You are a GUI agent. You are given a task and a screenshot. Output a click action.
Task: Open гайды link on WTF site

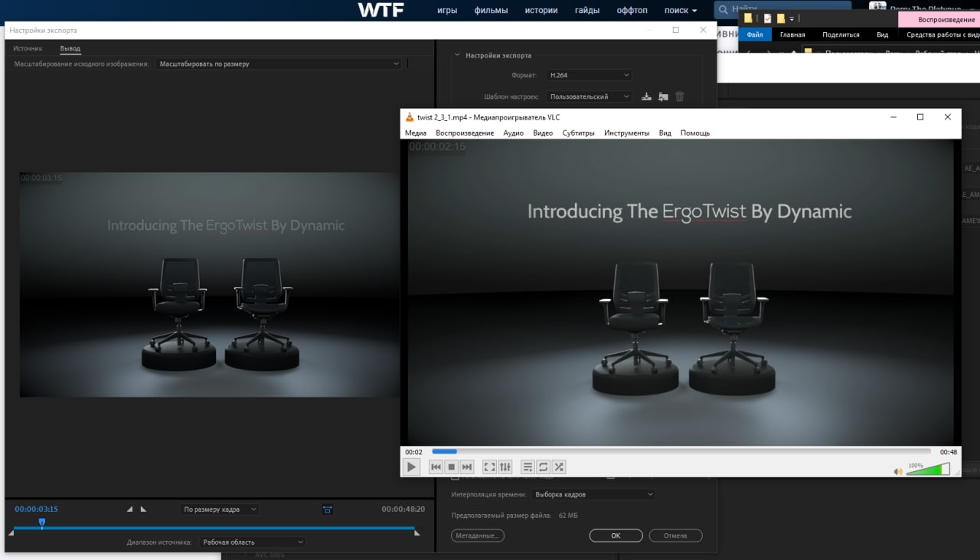pos(587,11)
